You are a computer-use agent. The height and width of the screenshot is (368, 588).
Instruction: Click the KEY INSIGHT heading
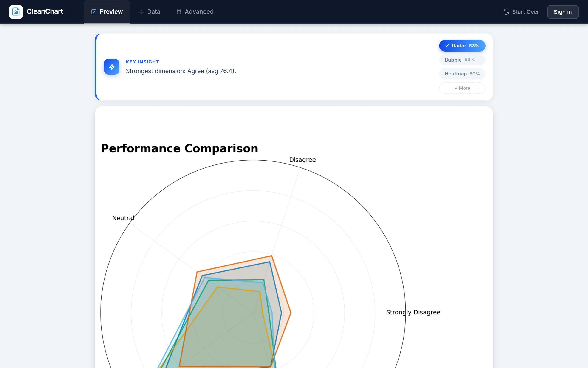tap(142, 62)
